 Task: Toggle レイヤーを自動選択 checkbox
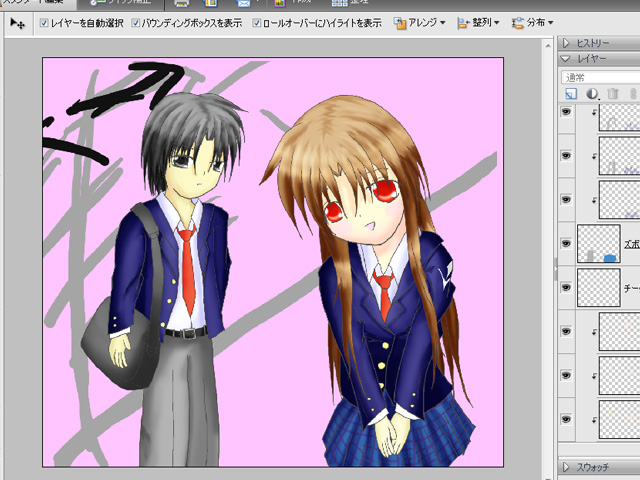coord(44,23)
